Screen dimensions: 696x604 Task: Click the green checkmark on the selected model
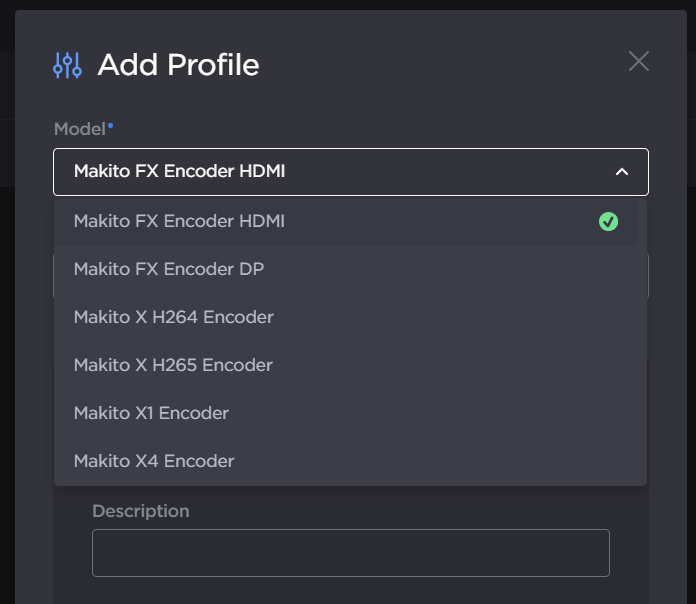point(608,221)
